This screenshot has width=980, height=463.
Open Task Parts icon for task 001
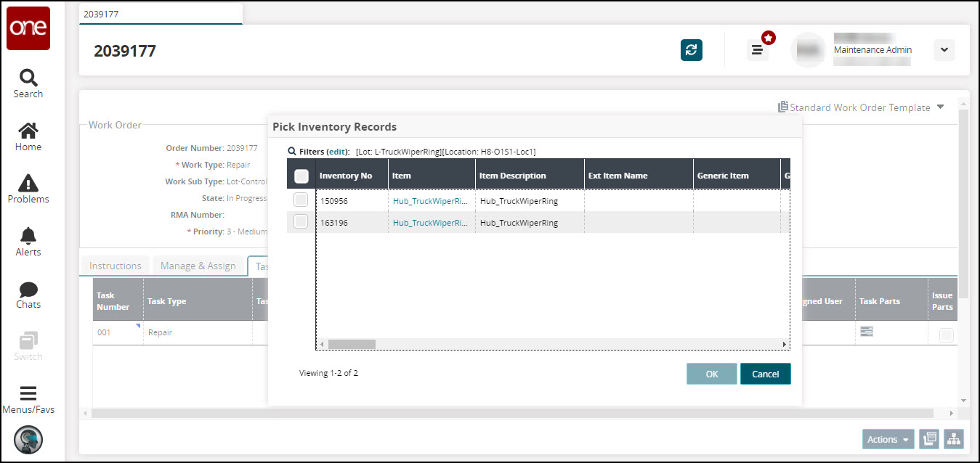866,332
